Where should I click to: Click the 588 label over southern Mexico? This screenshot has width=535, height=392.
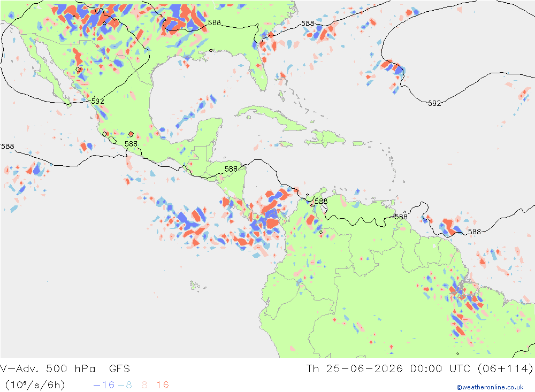pyautogui.click(x=131, y=144)
